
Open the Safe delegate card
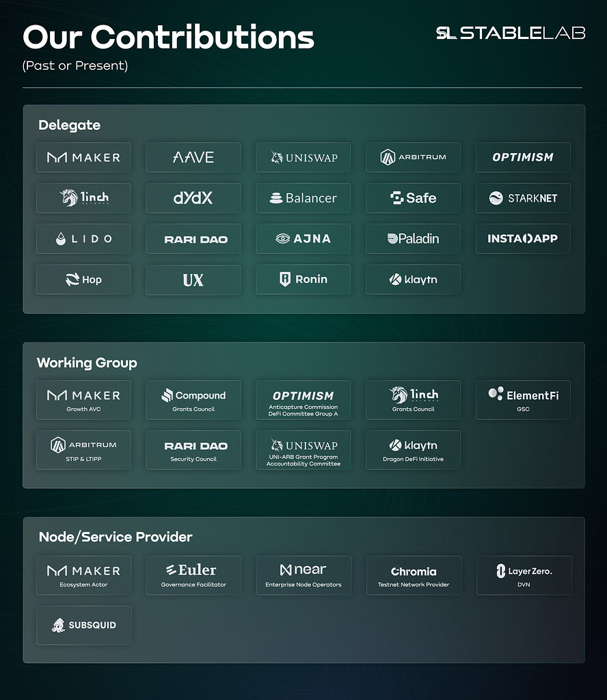(413, 198)
